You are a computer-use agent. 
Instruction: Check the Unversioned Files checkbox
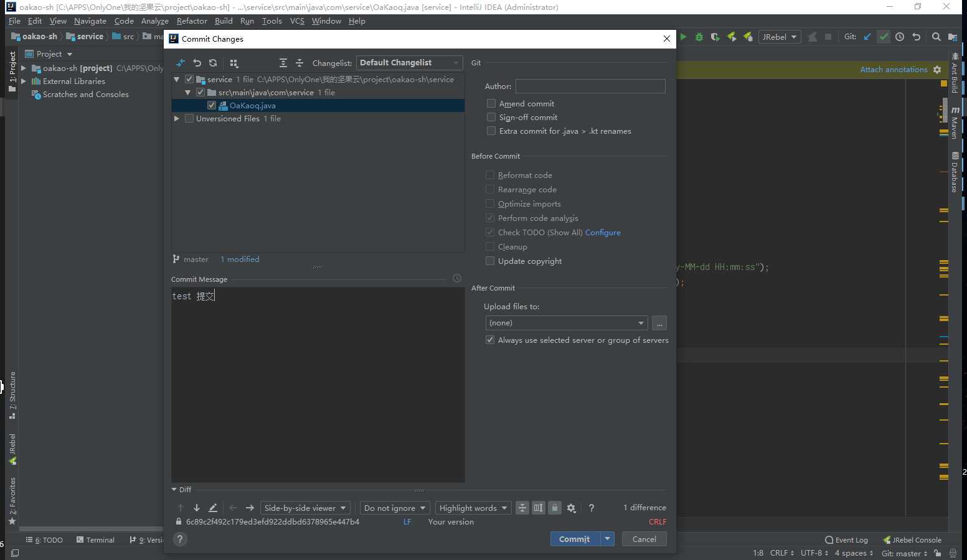[x=189, y=119]
